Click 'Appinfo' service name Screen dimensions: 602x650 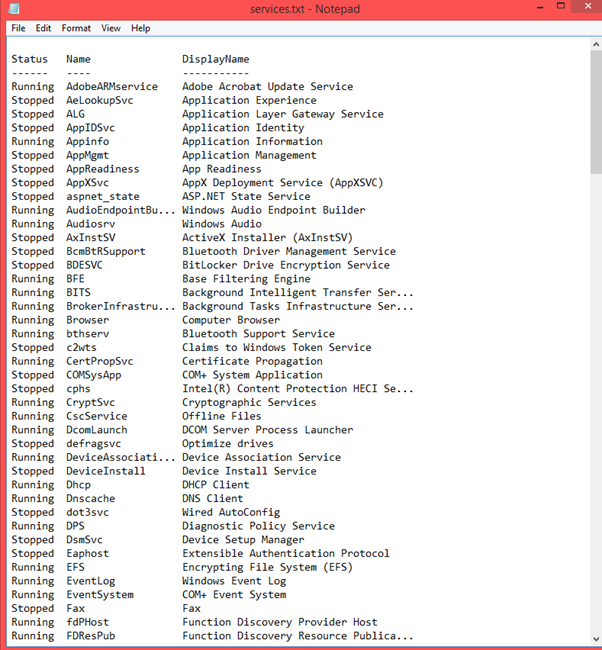(87, 142)
